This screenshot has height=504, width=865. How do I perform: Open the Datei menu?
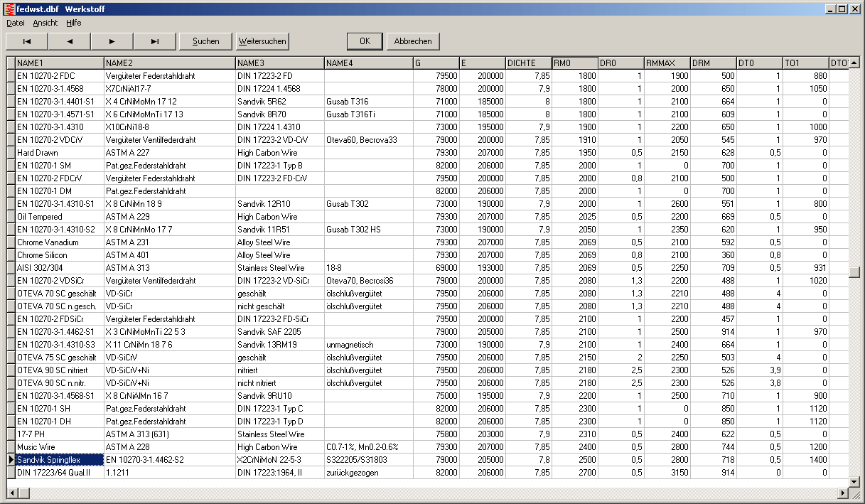(15, 23)
